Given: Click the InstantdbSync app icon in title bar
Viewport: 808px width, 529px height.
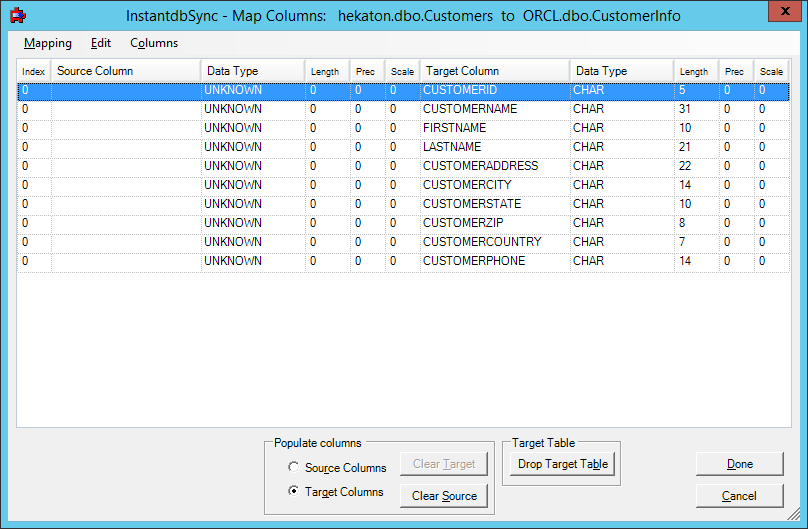Looking at the screenshot, I should (x=17, y=16).
